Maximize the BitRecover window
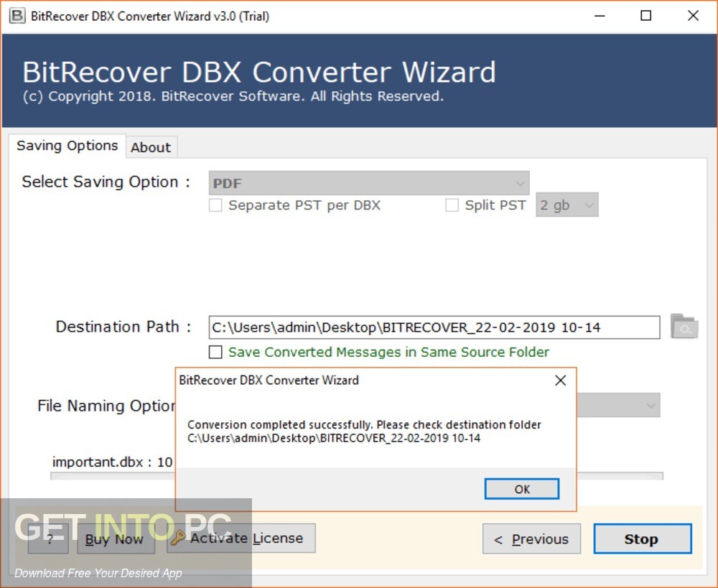 pos(645,16)
